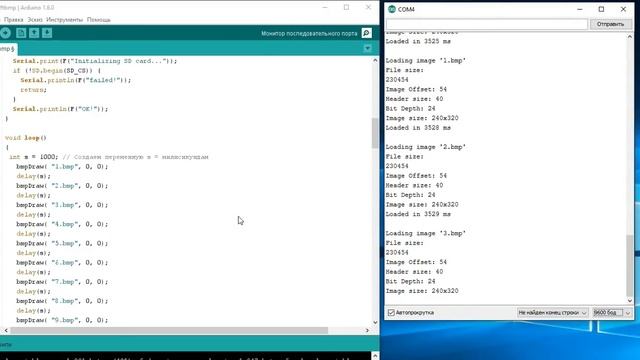Click the horizontal scroll-right arrow in editor
This screenshot has width=640, height=360.
(x=367, y=330)
